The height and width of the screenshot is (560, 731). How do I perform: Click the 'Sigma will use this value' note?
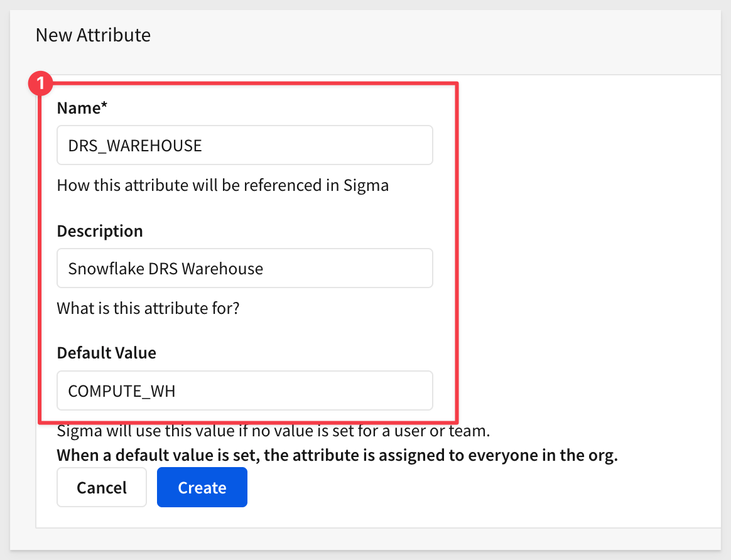click(x=273, y=431)
